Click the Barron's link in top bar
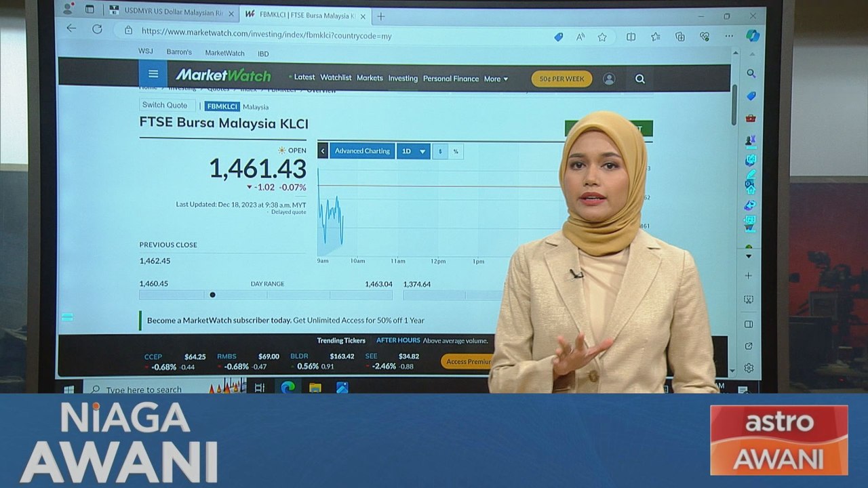This screenshot has height=488, width=868. 179,52
